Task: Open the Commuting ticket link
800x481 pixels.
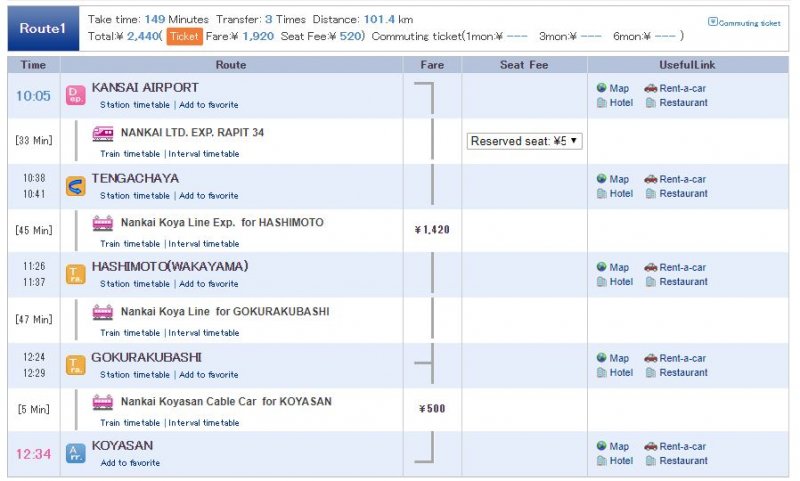Action: (x=749, y=23)
